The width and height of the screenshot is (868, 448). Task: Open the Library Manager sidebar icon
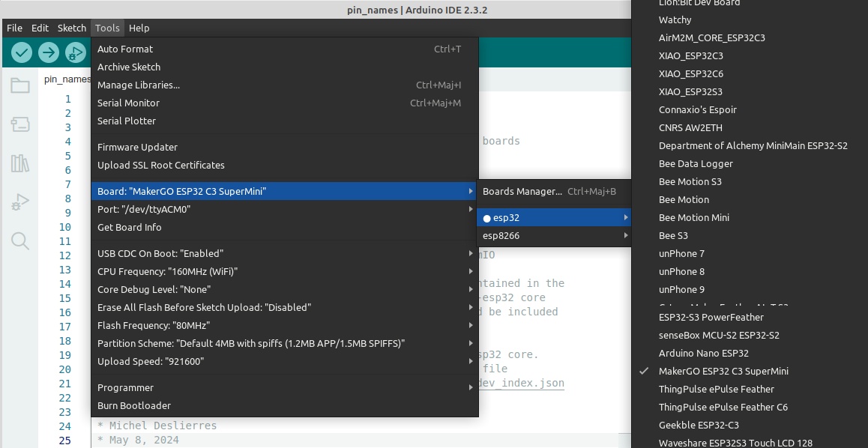(20, 163)
